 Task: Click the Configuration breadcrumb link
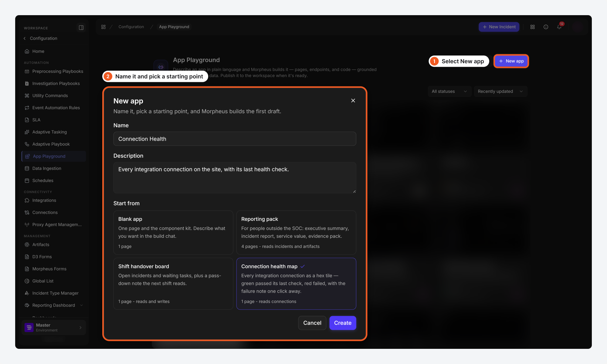click(131, 27)
